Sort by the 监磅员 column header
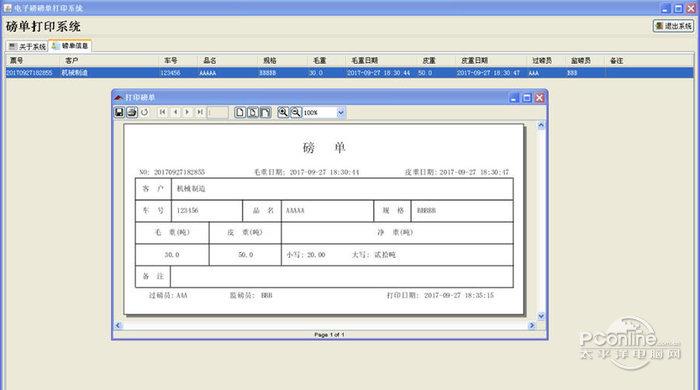 (x=585, y=60)
